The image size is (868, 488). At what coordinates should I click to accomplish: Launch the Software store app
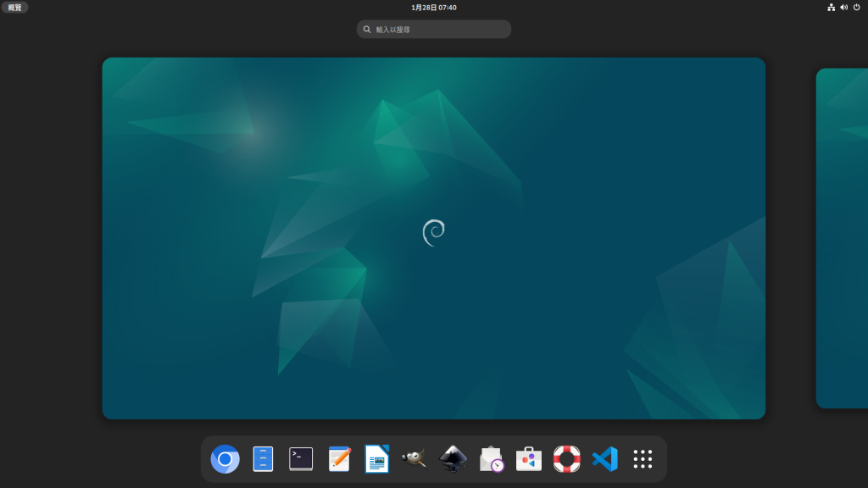pos(529,459)
